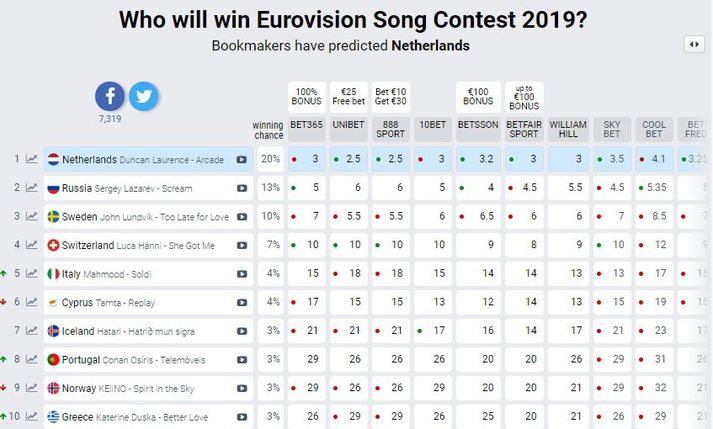Toggle the table width expand arrows
Image resolution: width=713 pixels, height=429 pixels.
click(694, 45)
